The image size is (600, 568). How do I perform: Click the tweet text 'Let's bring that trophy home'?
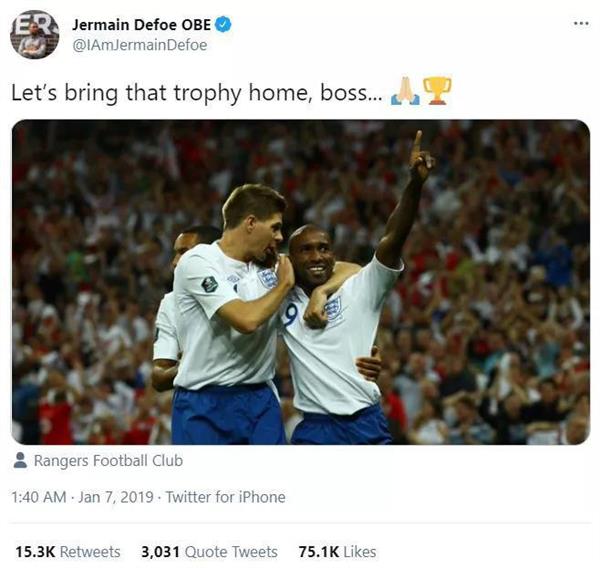(x=160, y=93)
